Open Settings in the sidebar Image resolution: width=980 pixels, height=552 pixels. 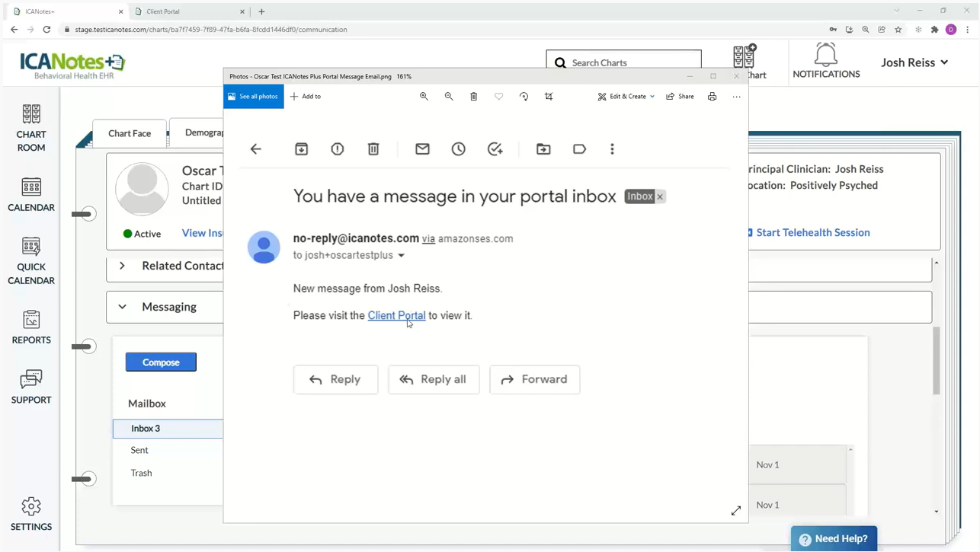coord(31,514)
